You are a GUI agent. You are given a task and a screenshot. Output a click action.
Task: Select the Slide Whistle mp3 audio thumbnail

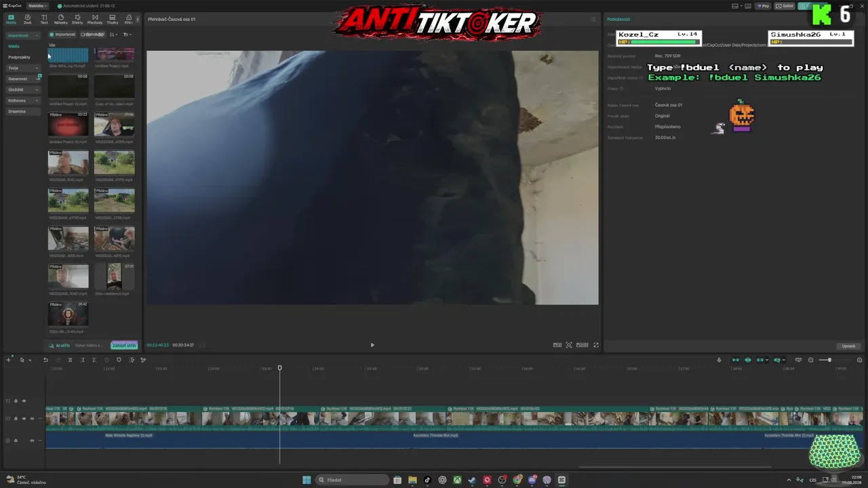(68, 55)
